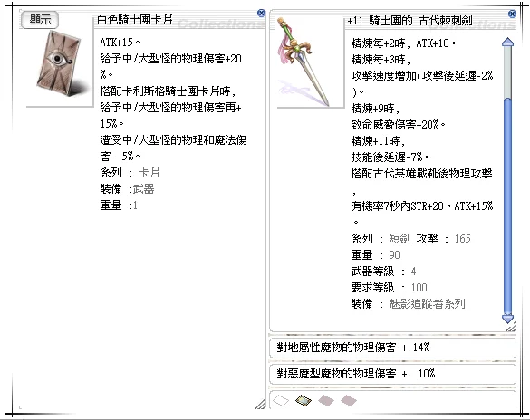Viewport: 530px width, 420px height.
Task: Click the resize grip of card window
Action: tap(260, 404)
